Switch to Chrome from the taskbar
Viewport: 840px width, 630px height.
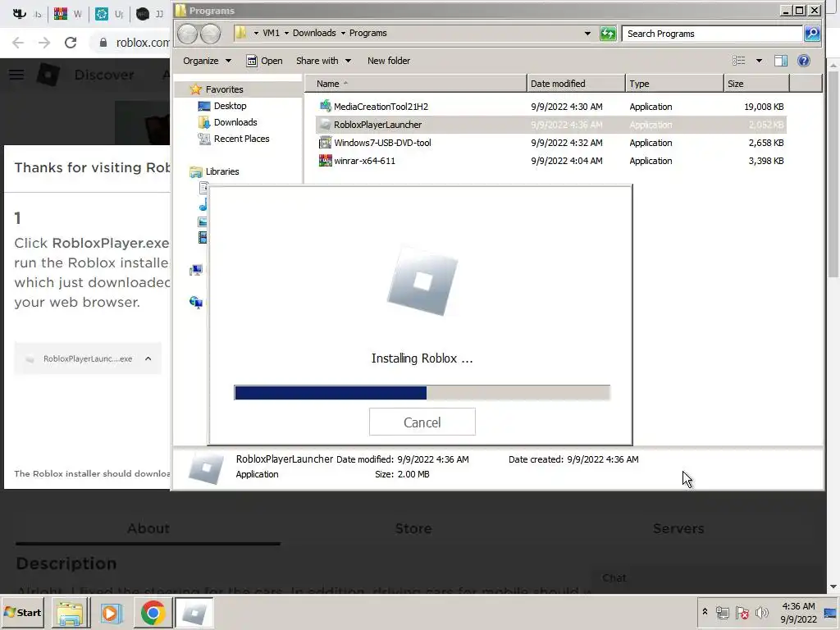click(153, 613)
